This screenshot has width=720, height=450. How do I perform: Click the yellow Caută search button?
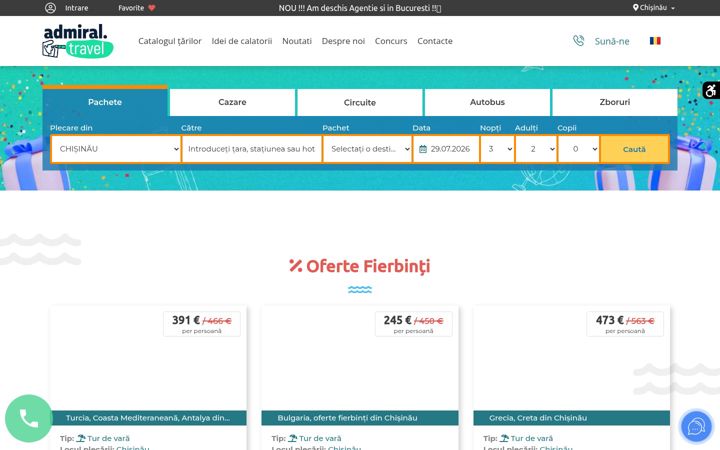(634, 149)
